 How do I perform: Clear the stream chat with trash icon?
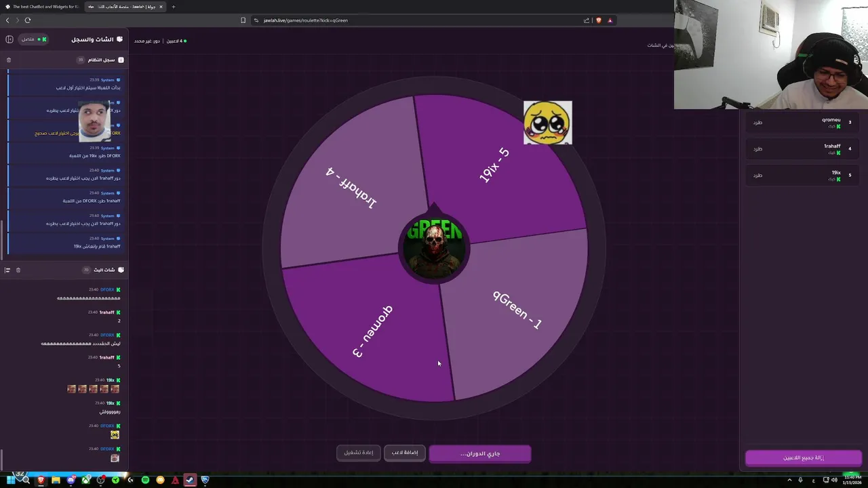tap(18, 270)
